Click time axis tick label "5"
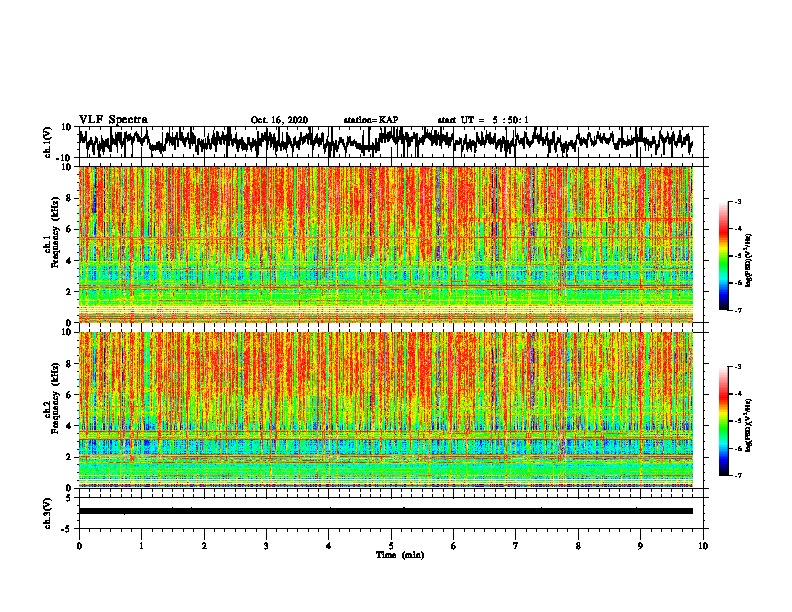This screenshot has width=792, height=612. [391, 546]
